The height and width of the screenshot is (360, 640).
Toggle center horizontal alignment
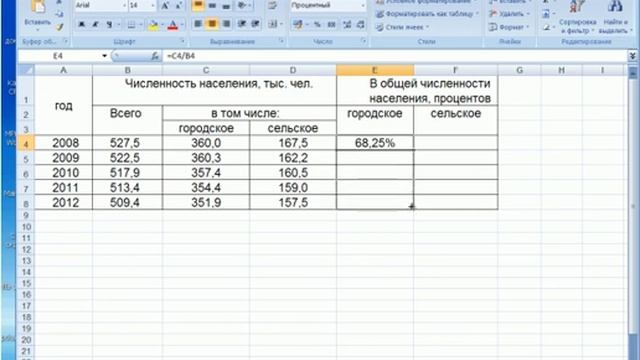pyautogui.click(x=212, y=24)
